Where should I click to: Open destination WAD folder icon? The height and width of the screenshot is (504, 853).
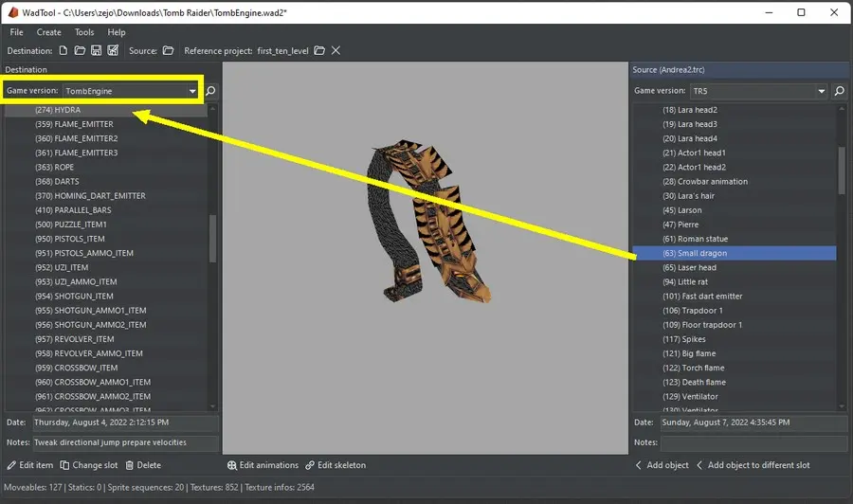[x=81, y=50]
